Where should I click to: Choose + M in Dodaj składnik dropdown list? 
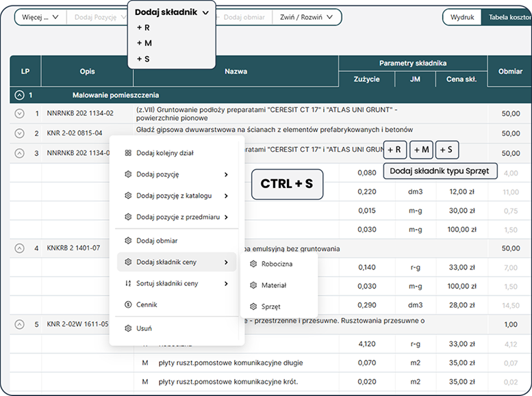(144, 43)
